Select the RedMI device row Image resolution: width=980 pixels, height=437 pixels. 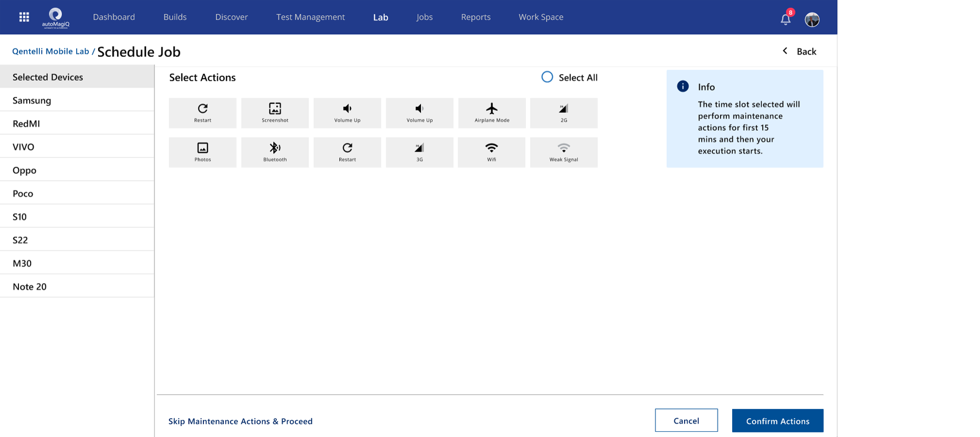(77, 124)
